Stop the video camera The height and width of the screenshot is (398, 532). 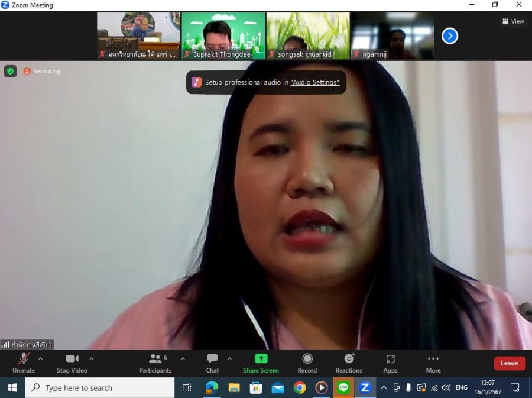(x=72, y=363)
